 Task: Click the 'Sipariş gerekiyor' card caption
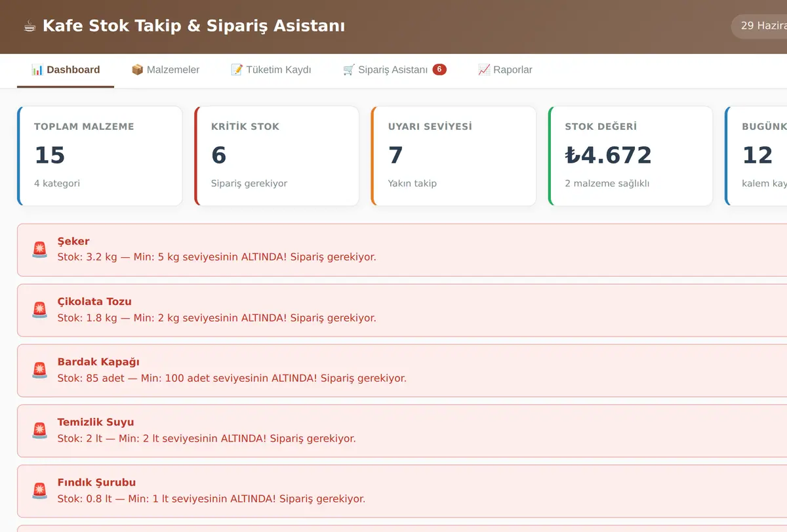[x=249, y=184]
